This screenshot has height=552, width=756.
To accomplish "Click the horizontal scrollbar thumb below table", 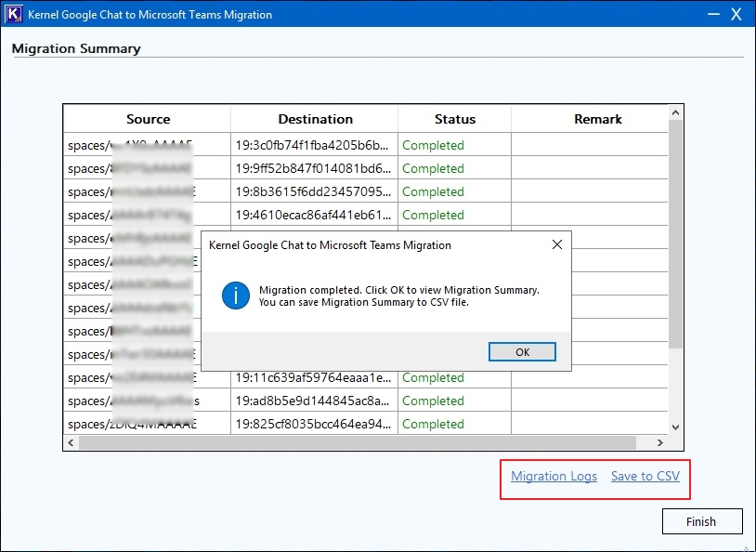I will [x=358, y=442].
